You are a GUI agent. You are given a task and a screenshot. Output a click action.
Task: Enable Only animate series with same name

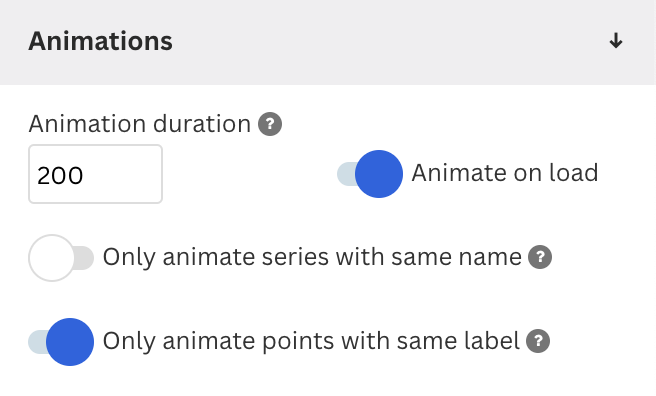tap(61, 258)
